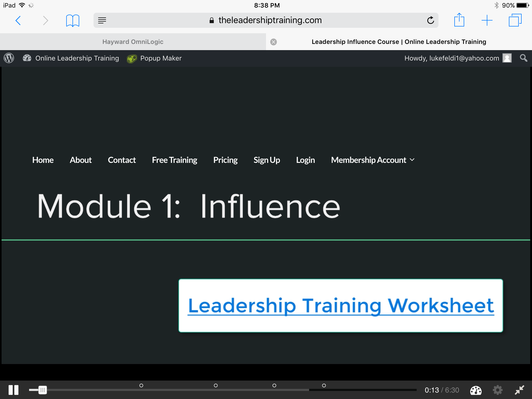
Task: Open the admin bar search magnifier
Action: tap(523, 58)
